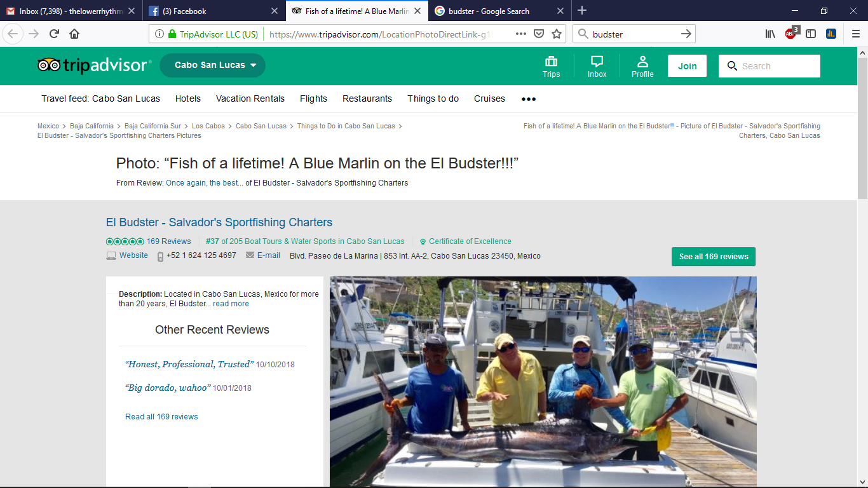
Task: Click the blue marlin photo
Action: coord(543,381)
